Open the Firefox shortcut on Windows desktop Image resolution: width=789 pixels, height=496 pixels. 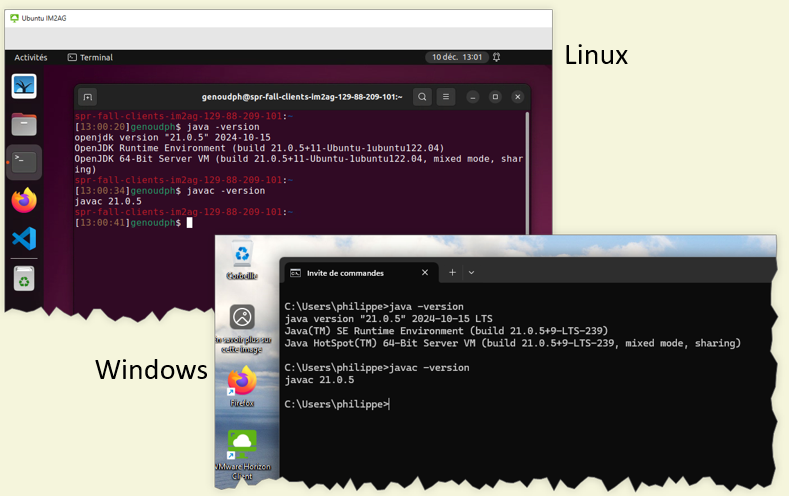[241, 383]
